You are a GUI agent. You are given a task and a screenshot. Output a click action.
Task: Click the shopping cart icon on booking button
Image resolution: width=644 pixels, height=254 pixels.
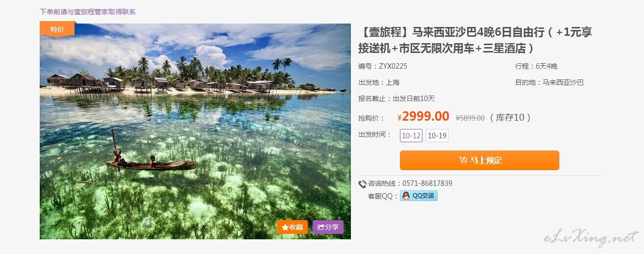coord(463,160)
